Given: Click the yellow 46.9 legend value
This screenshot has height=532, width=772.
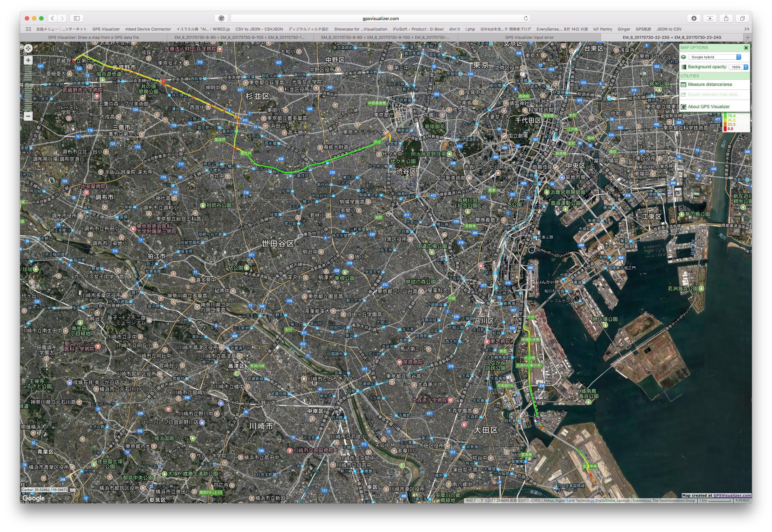Looking at the screenshot, I should pyautogui.click(x=731, y=120).
